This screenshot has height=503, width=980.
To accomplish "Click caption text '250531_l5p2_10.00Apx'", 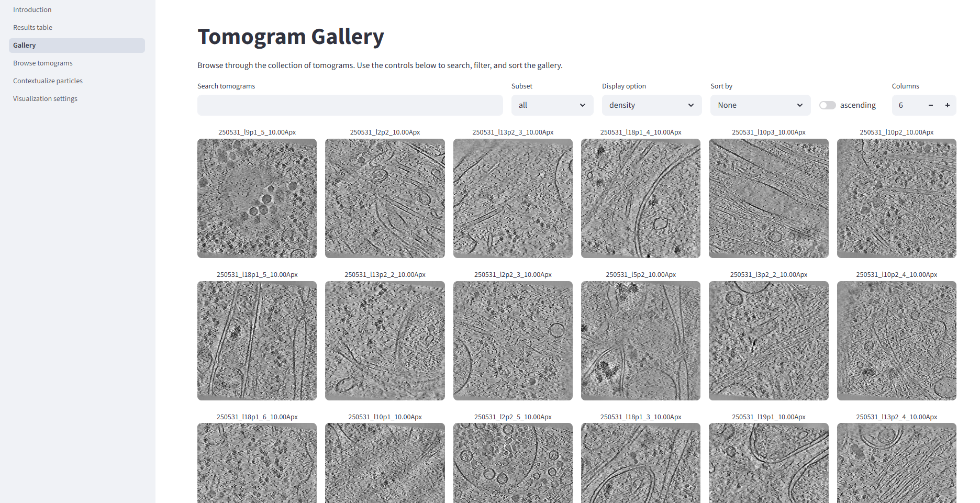I will point(641,275).
